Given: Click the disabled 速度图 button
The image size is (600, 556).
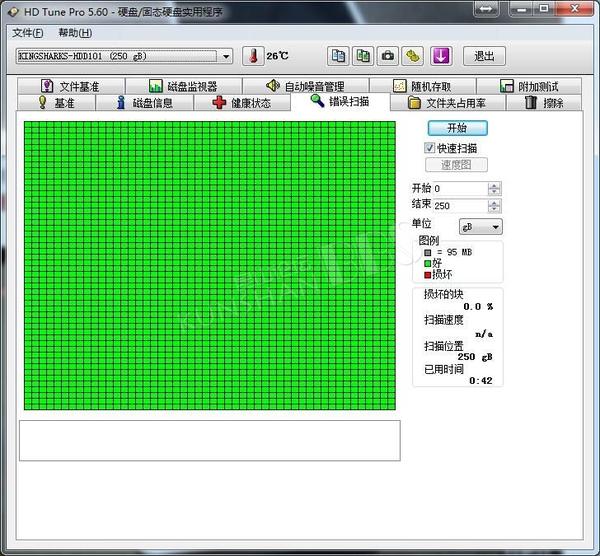Looking at the screenshot, I should tap(456, 165).
